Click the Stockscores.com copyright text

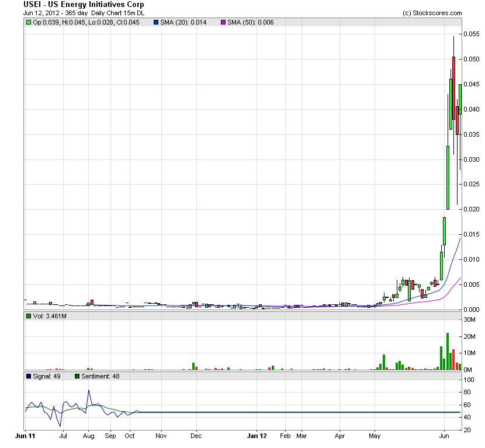(x=432, y=13)
